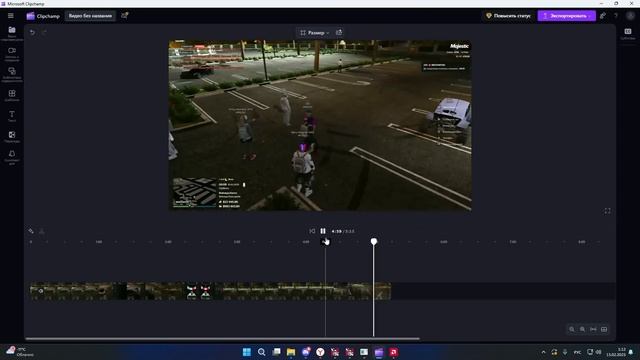Screen dimensions: 640x360
Task: Zoom in the timeline
Action: pos(582,329)
